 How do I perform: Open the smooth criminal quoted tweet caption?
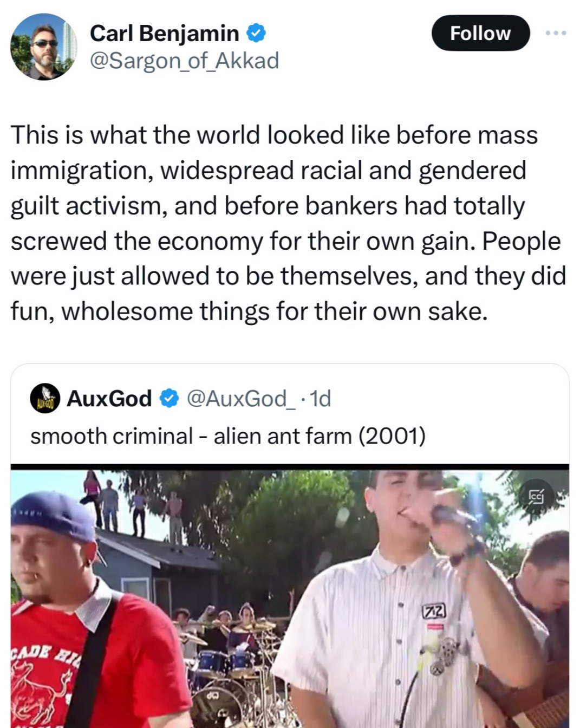228,435
